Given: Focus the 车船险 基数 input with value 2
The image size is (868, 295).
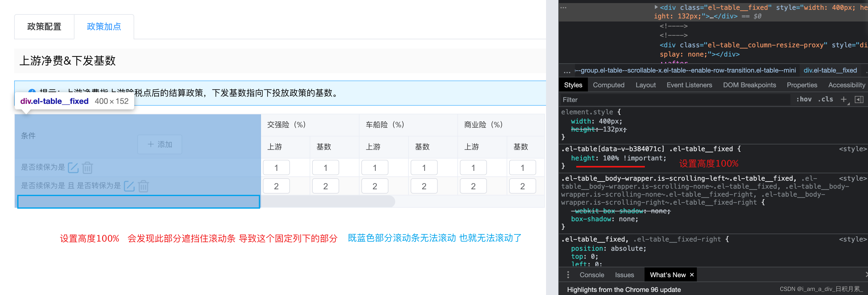Looking at the screenshot, I should click(424, 186).
